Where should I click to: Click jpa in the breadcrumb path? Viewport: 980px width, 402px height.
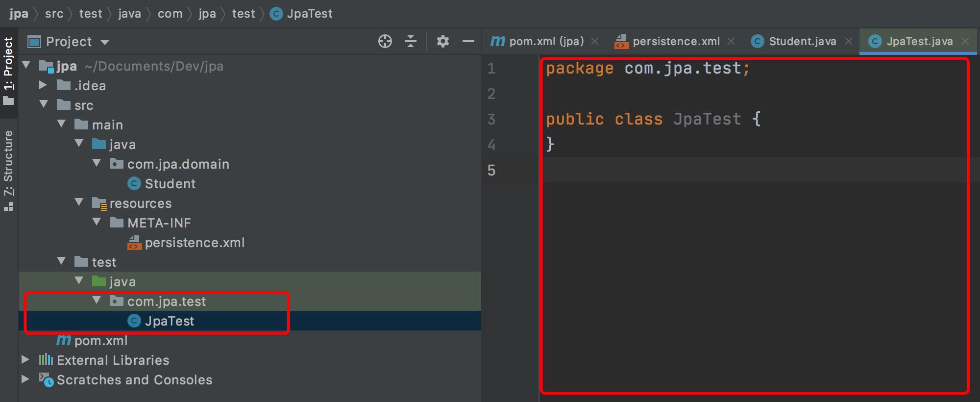tap(19, 14)
